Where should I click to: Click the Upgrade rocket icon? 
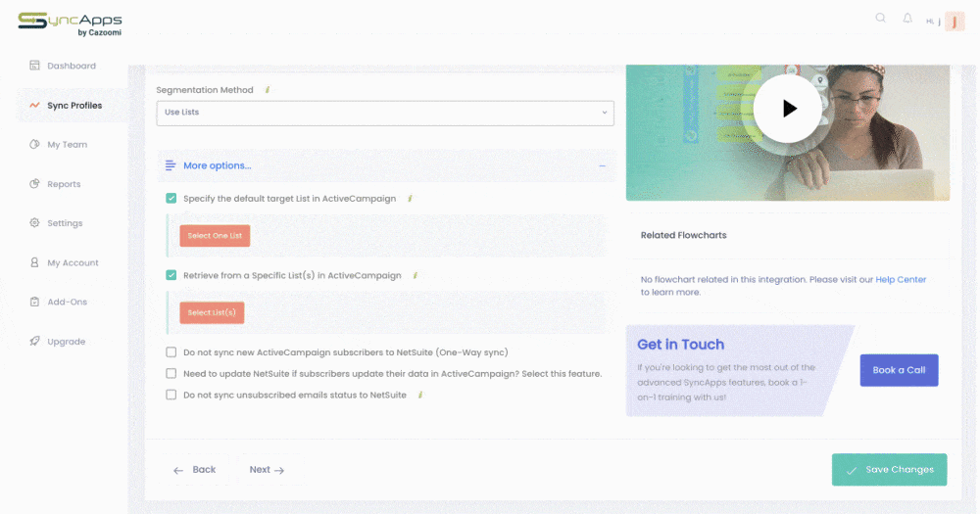coord(34,341)
